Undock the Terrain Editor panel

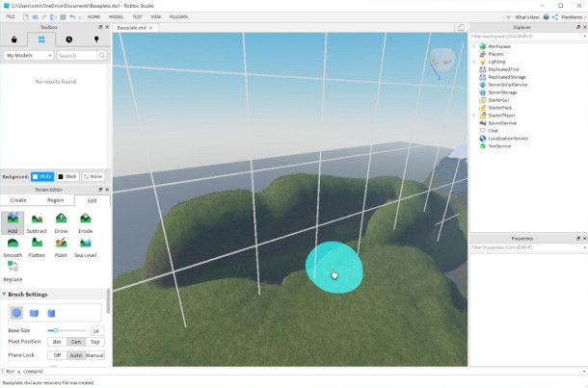[x=100, y=190]
